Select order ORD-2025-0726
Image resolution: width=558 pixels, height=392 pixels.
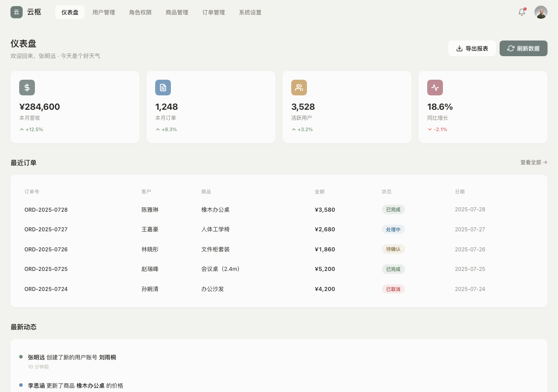click(46, 249)
